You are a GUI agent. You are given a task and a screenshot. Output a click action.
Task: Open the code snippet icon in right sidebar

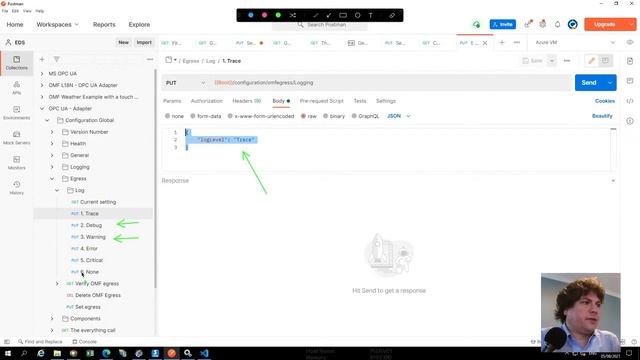click(x=630, y=101)
